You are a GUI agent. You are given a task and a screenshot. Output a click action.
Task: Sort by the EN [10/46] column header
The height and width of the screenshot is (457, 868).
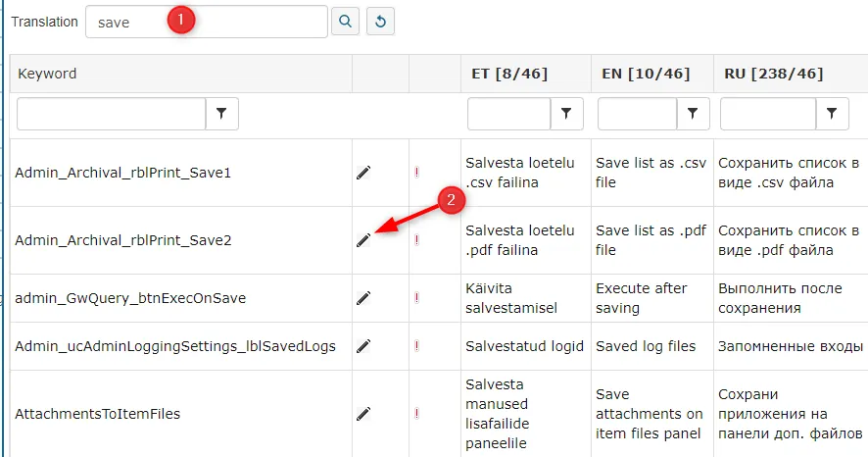[646, 74]
